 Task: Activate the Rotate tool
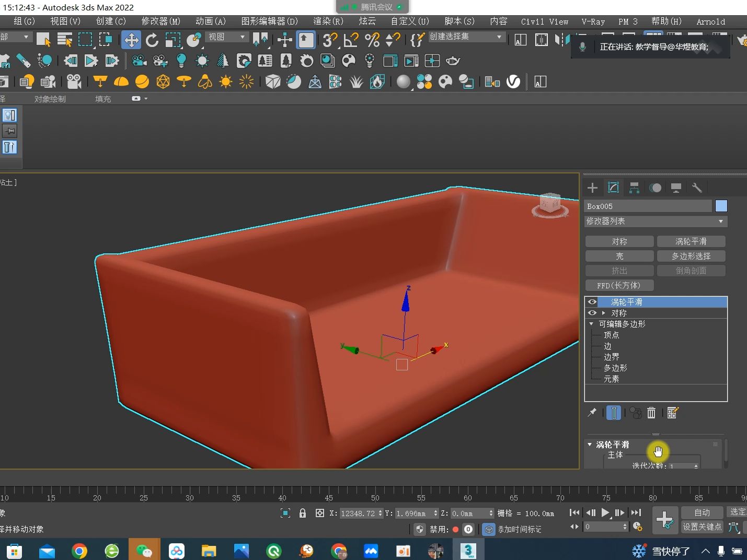[152, 40]
